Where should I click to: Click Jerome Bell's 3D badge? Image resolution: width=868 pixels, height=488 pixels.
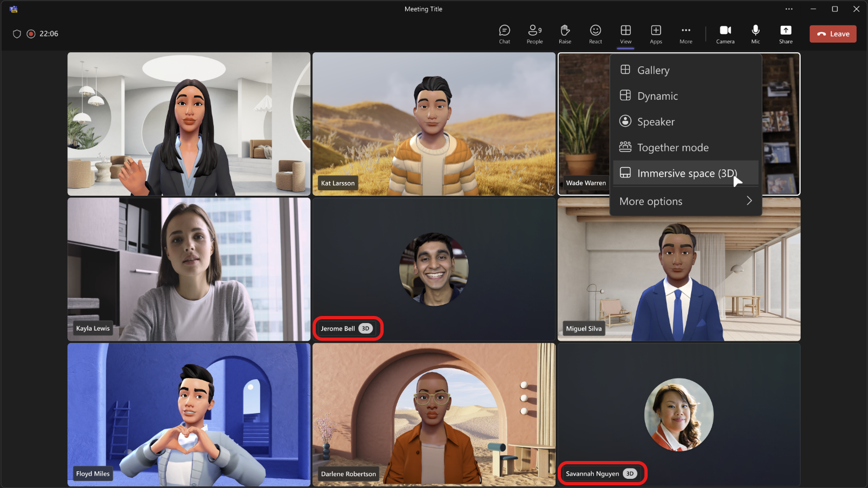[x=365, y=328]
